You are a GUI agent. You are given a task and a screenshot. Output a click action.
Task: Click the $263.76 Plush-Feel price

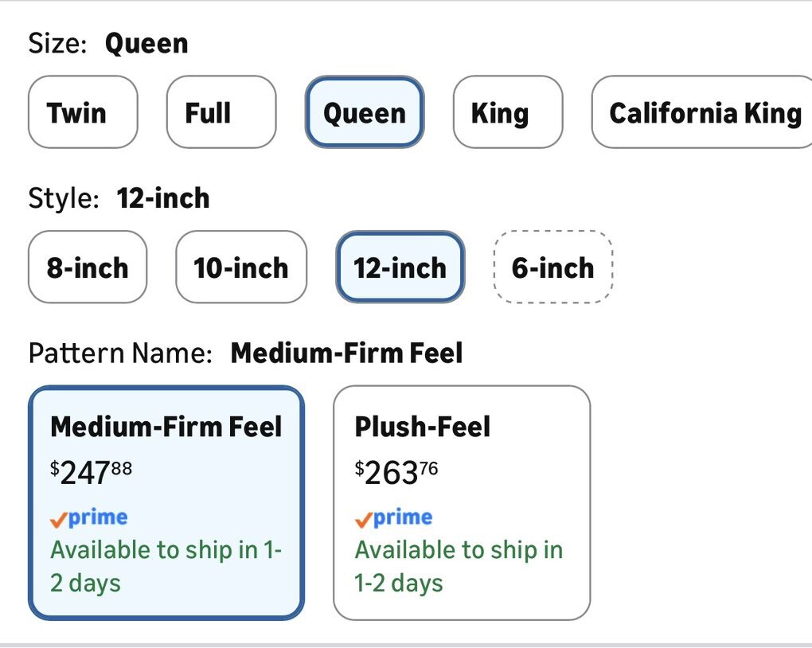point(396,473)
